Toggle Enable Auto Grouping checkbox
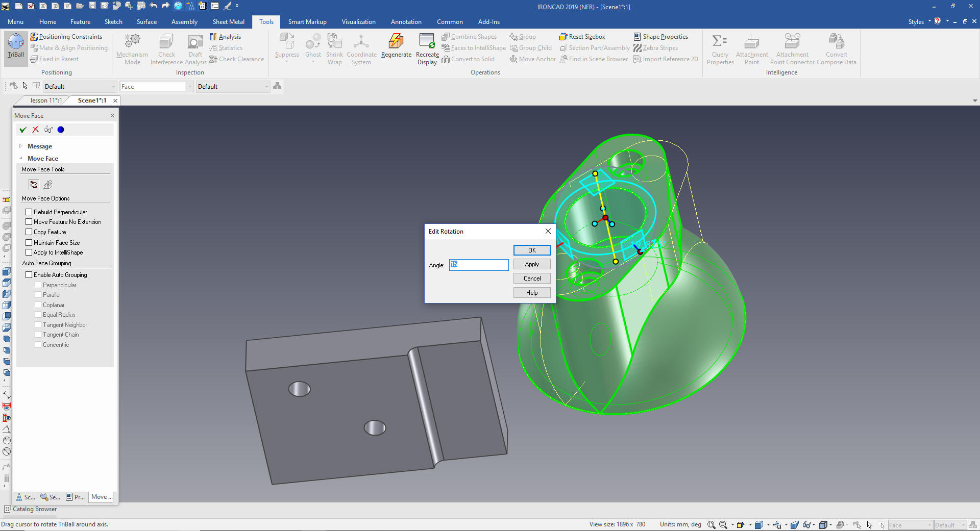Screen dimensions: 980x531 click(x=29, y=275)
